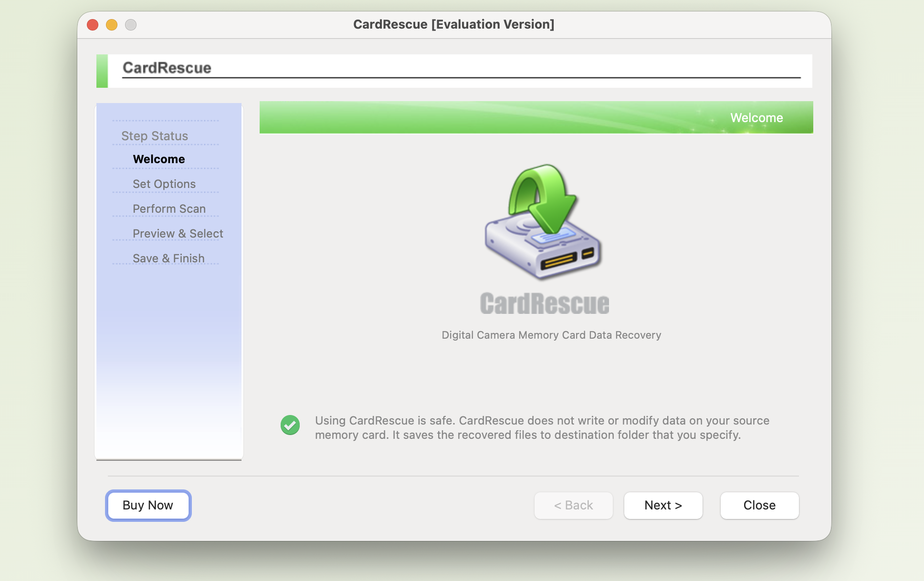
Task: Click the green safety checkmark icon
Action: point(290,425)
